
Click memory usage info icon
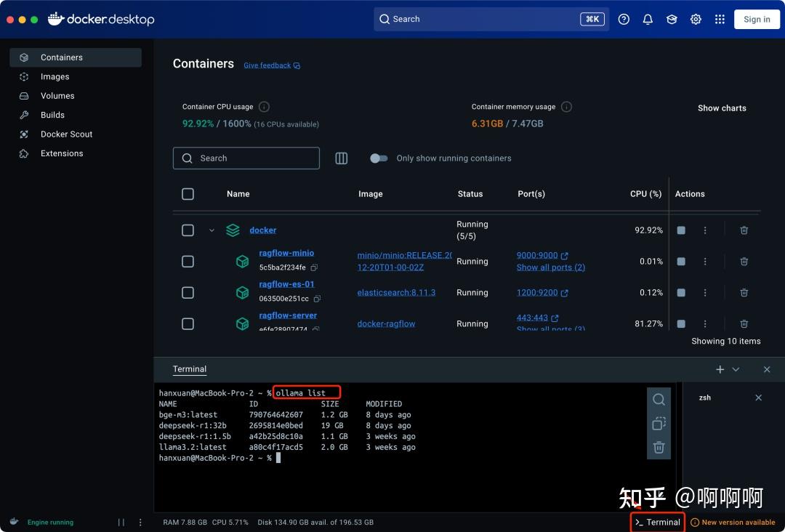tap(566, 107)
